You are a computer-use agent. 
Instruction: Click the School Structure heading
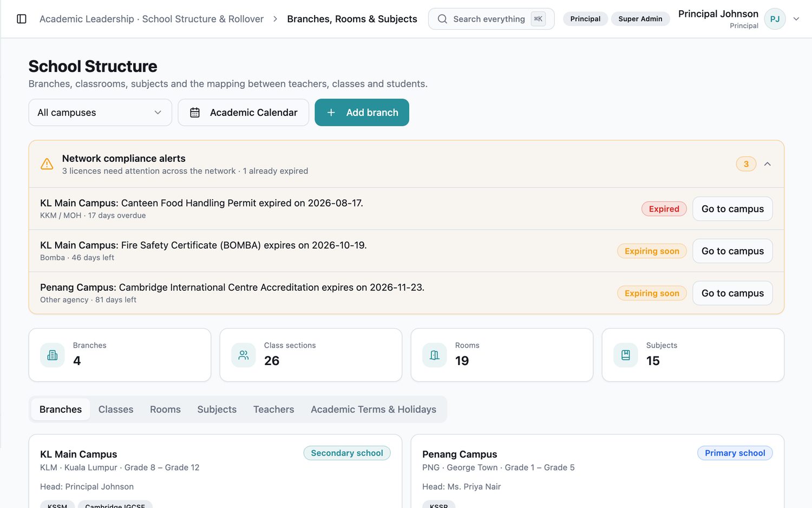tap(93, 67)
